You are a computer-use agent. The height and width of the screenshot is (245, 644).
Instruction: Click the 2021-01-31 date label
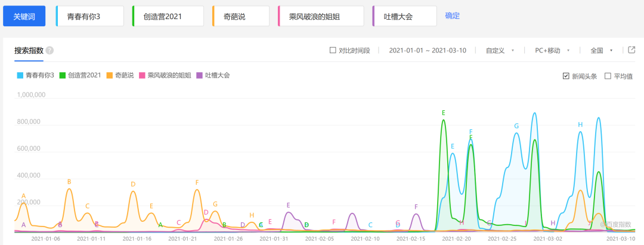click(x=274, y=238)
